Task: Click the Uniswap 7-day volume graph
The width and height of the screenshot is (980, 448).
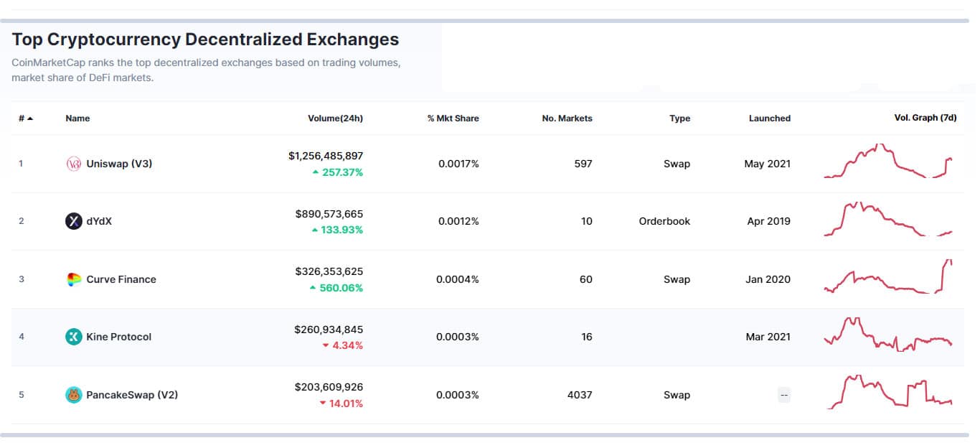Action: (x=889, y=161)
